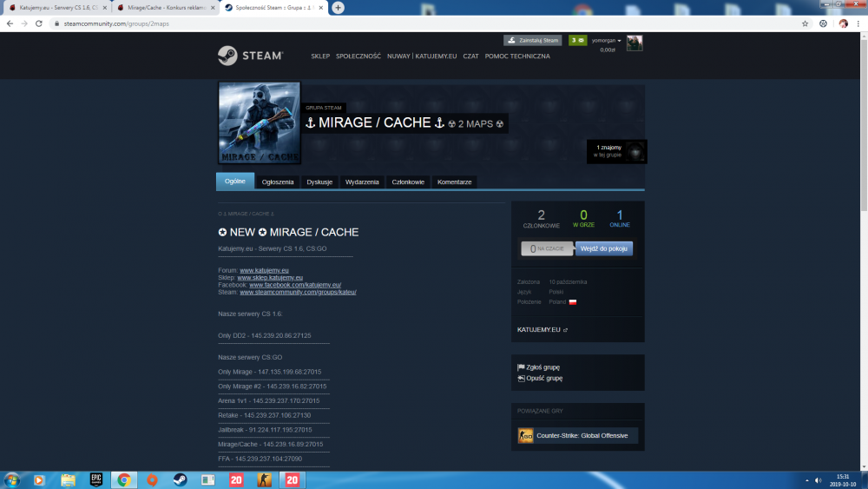Click the 1 znajomy w tej grupie box
Viewport: 868px width, 489px height.
616,151
